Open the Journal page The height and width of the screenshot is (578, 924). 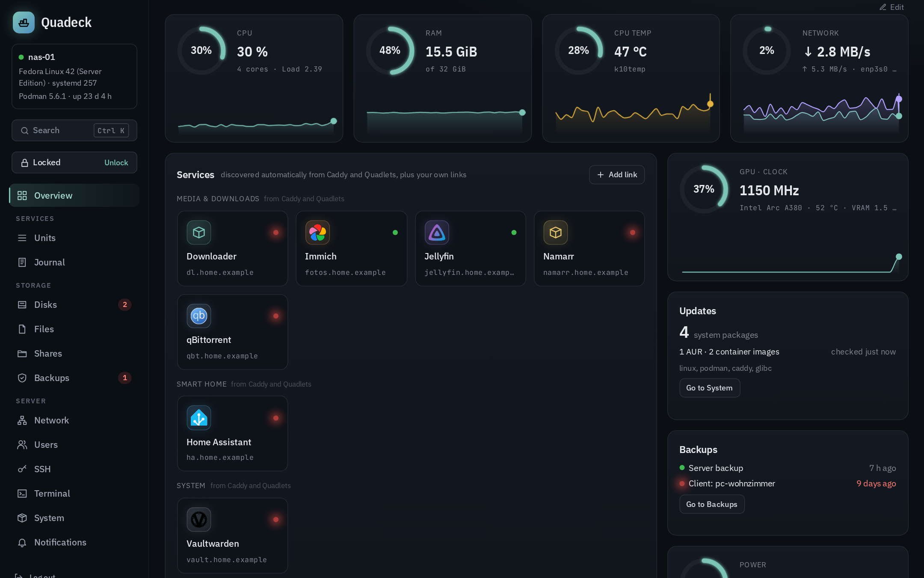(74, 262)
